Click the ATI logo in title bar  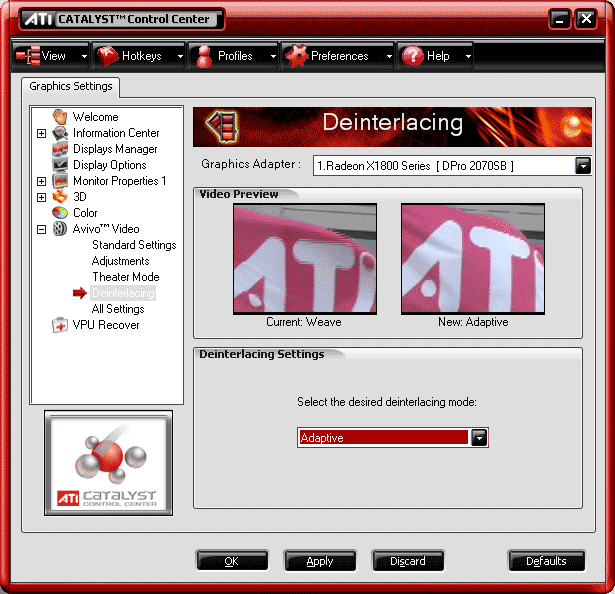point(38,19)
